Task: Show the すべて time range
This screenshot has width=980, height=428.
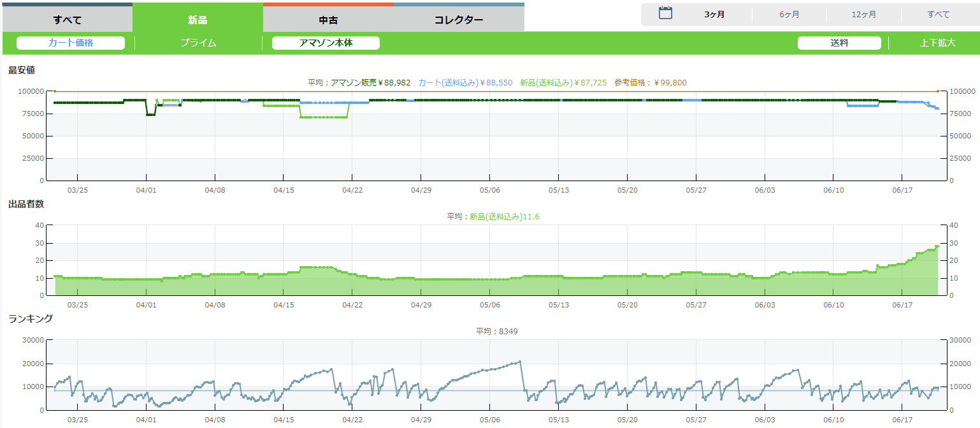Action: 938,14
